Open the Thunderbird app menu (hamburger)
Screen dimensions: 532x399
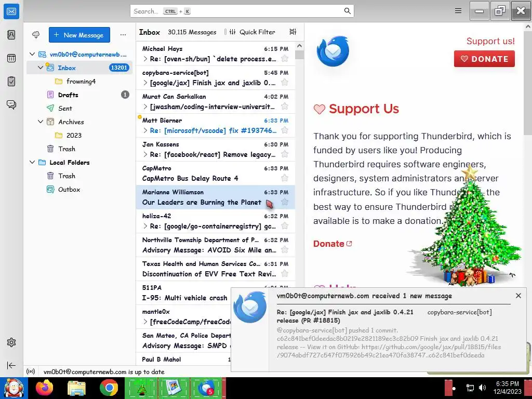coord(458,11)
